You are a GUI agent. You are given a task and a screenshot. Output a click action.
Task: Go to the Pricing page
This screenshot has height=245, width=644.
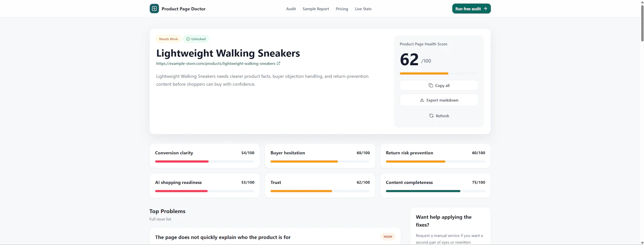[342, 9]
